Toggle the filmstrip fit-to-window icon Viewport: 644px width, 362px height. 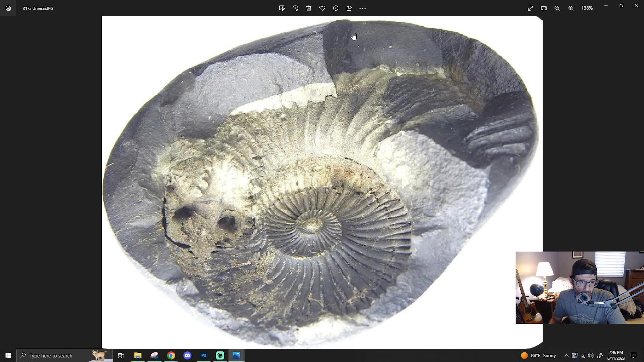pyautogui.click(x=544, y=8)
